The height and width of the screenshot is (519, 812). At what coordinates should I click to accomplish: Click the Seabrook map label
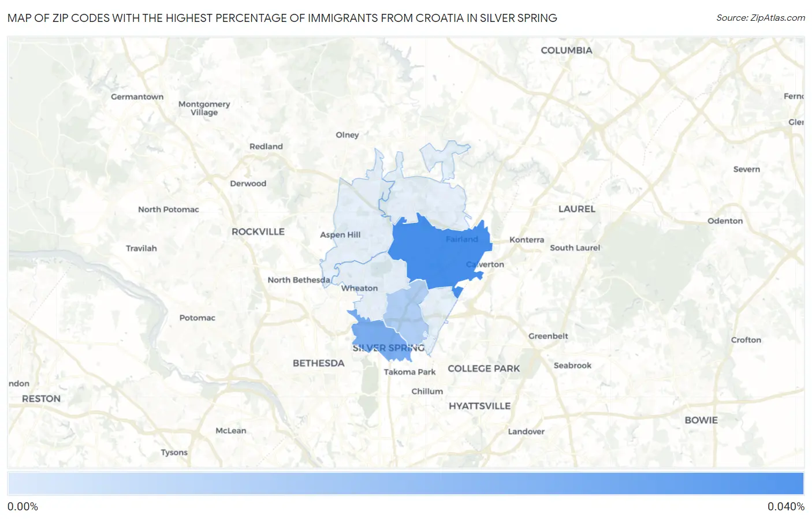coord(572,365)
